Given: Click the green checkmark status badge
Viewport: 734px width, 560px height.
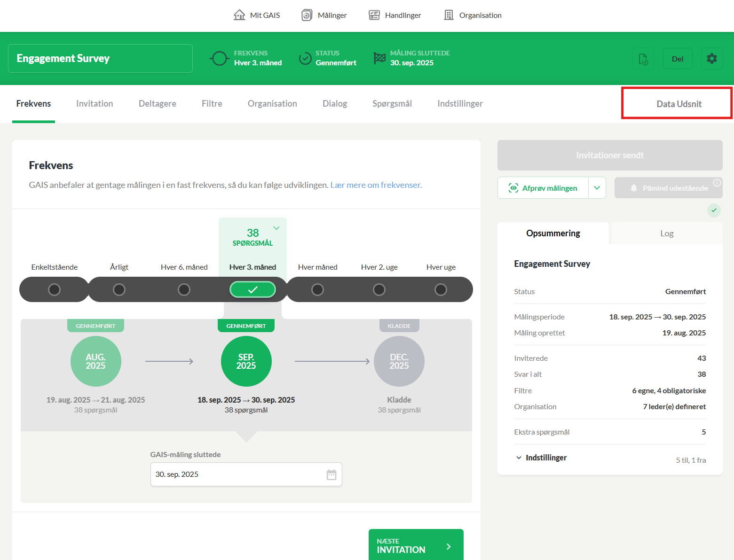Looking at the screenshot, I should coord(714,210).
